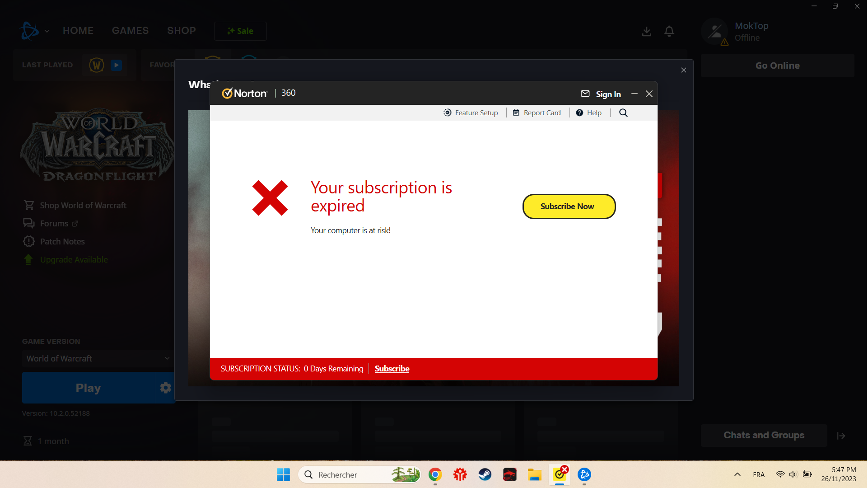Open the taskbar clock showing 5:47 PM
The image size is (868, 488).
point(839,475)
